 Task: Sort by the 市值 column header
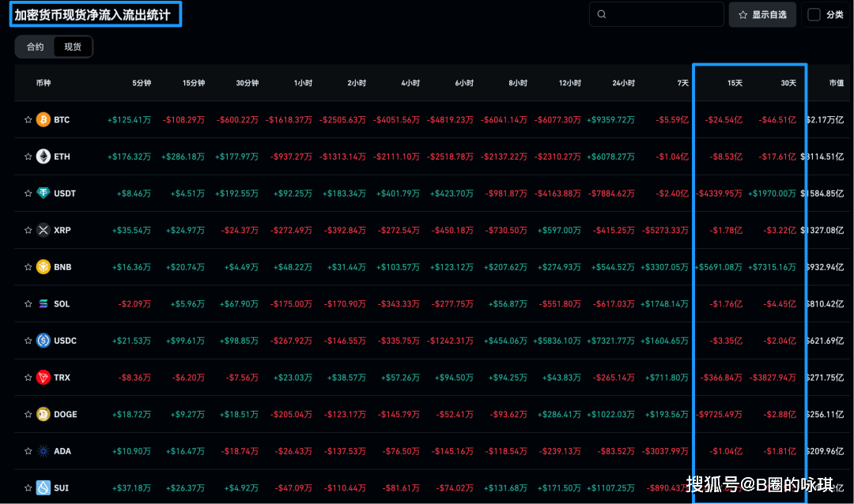coord(836,83)
